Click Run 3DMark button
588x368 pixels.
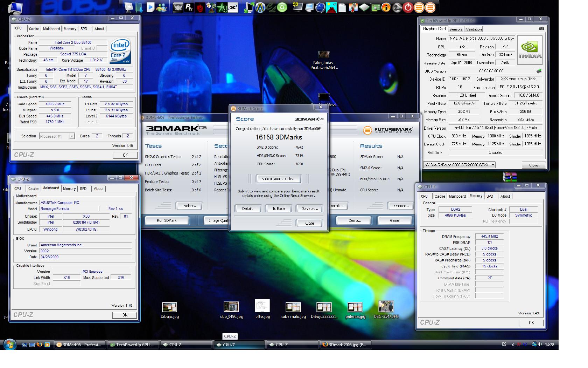pyautogui.click(x=167, y=220)
